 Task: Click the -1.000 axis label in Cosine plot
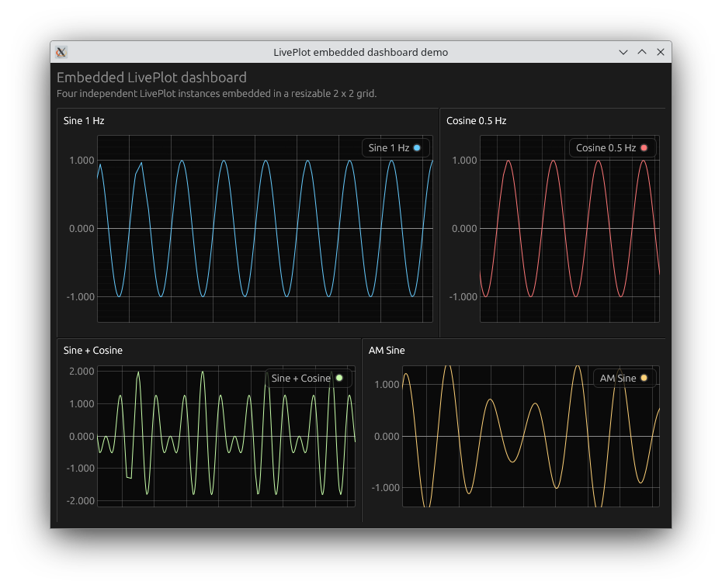464,297
